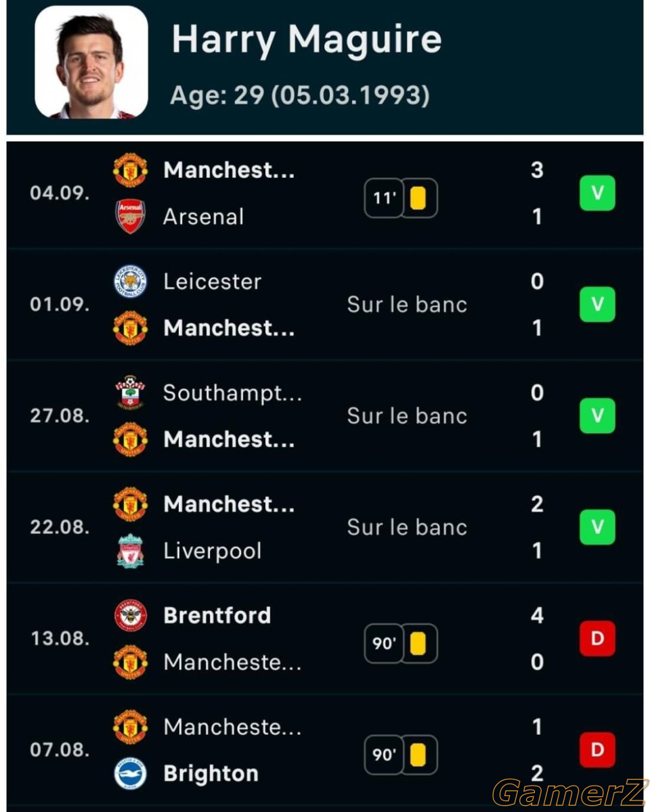Open the 22.08 match date

[x=60, y=528]
